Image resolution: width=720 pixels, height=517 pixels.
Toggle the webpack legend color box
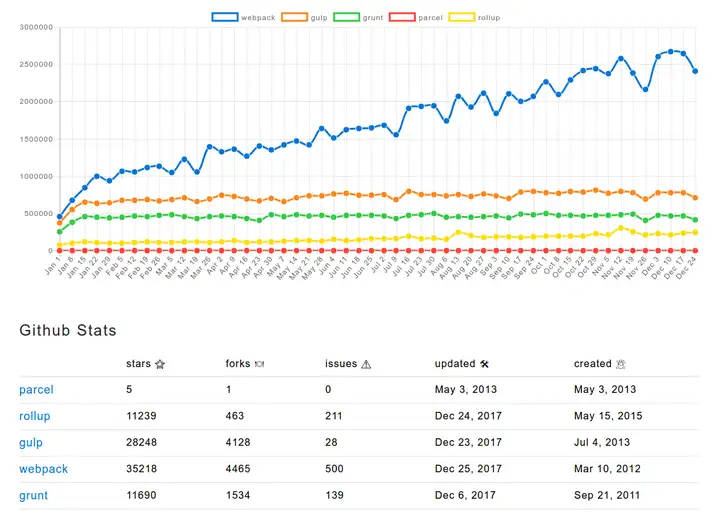[225, 17]
